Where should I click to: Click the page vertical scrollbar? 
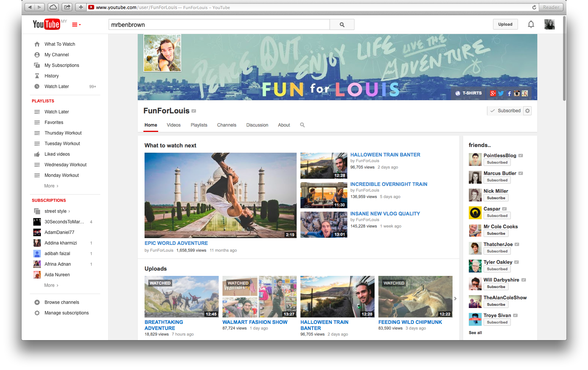(564, 59)
